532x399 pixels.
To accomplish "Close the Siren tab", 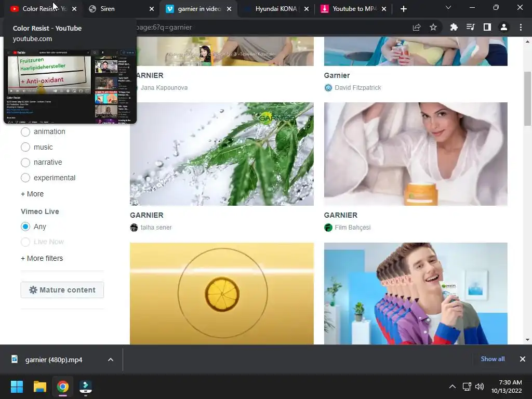I will (152, 9).
